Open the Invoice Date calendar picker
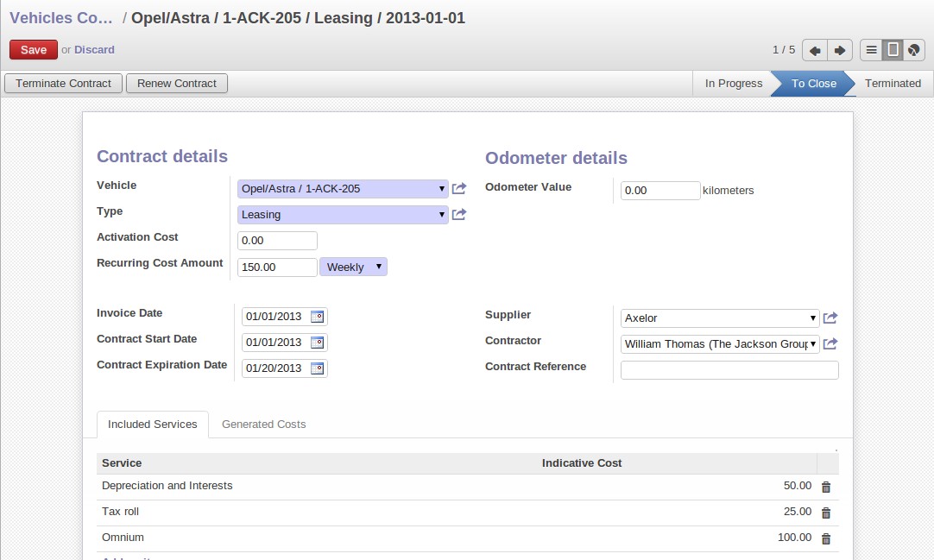The width and height of the screenshot is (934, 560). (x=317, y=317)
